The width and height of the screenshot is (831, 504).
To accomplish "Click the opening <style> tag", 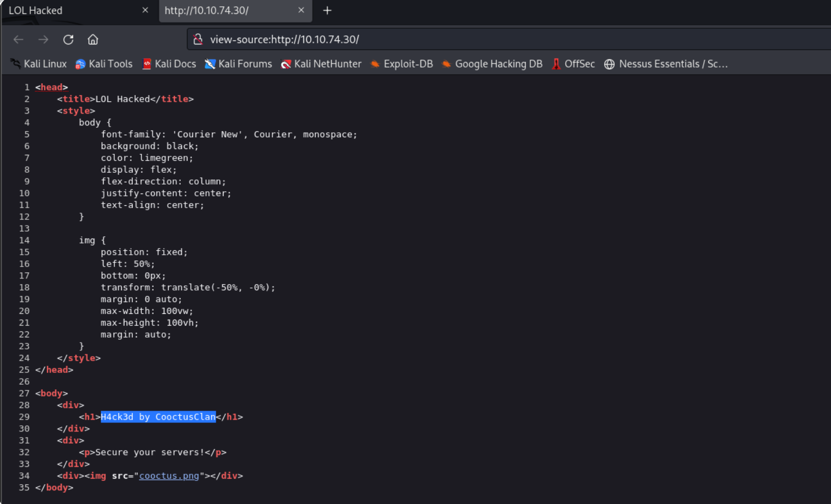I will 76,111.
